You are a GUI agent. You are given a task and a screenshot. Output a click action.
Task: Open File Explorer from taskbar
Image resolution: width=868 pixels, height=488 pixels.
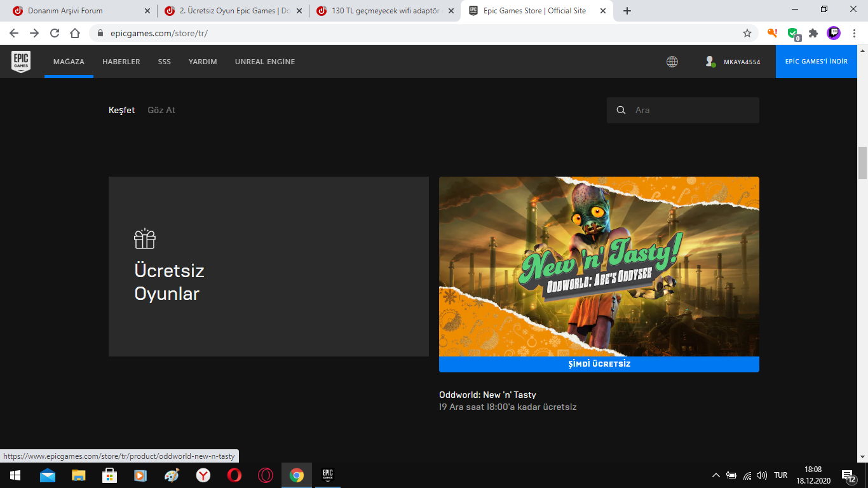[78, 475]
